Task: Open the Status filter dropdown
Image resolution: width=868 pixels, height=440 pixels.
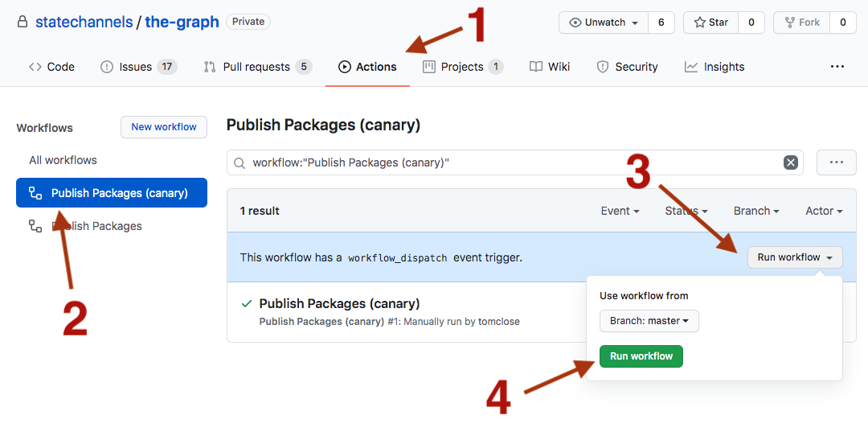Action: tap(686, 211)
